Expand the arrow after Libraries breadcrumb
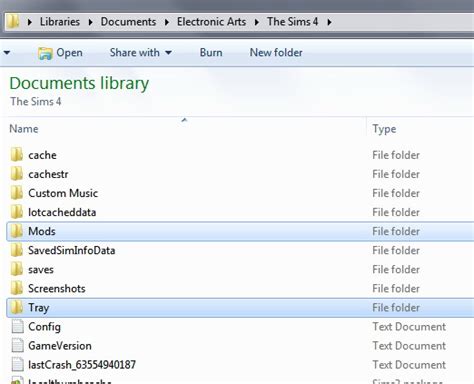474x384 pixels. coord(90,22)
